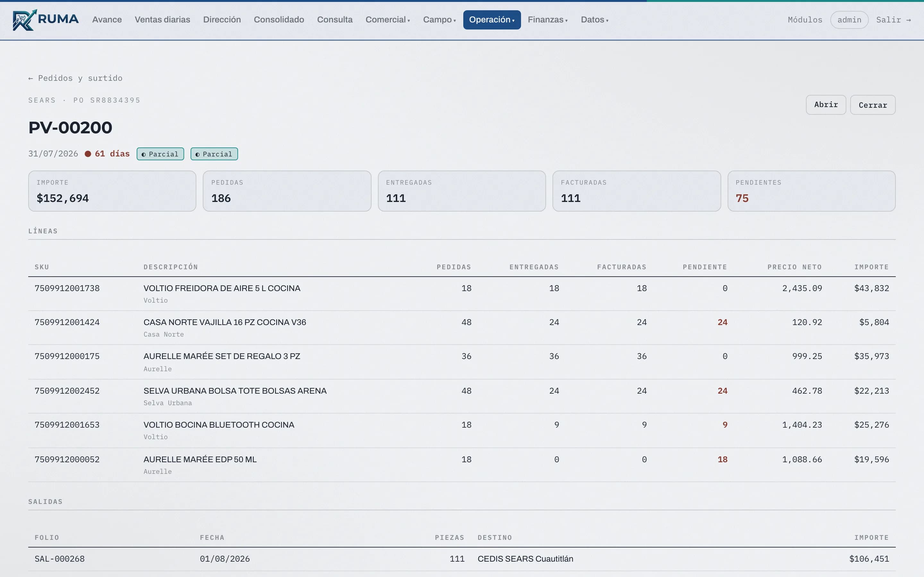Image resolution: width=924 pixels, height=577 pixels.
Task: Go to the Avance tab
Action: click(x=107, y=20)
